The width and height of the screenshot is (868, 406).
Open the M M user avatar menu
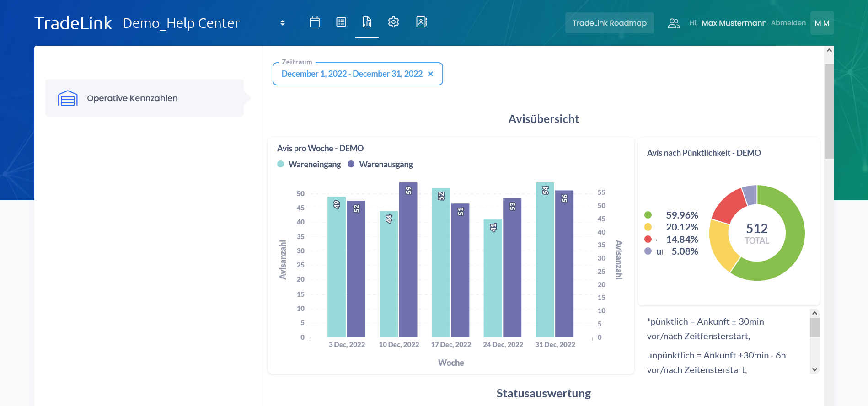click(822, 23)
